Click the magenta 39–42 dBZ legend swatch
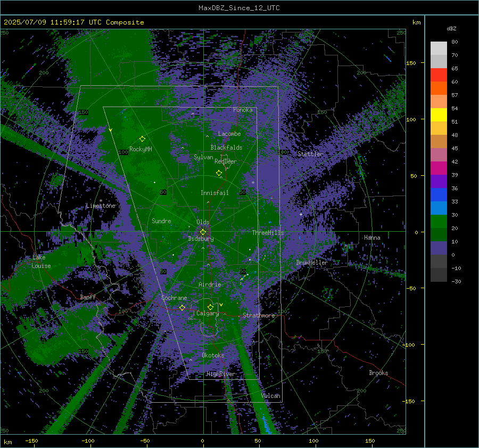The height and width of the screenshot is (448, 479). (x=439, y=168)
